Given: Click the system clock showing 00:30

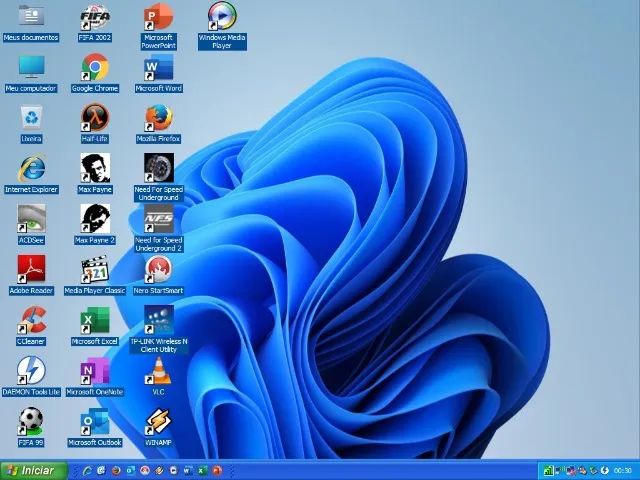Looking at the screenshot, I should (x=623, y=471).
